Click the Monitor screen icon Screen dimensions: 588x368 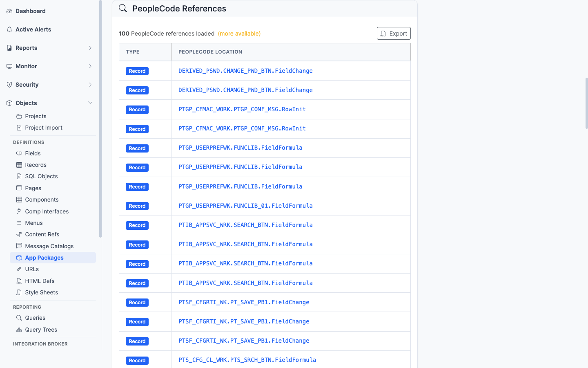(9, 66)
